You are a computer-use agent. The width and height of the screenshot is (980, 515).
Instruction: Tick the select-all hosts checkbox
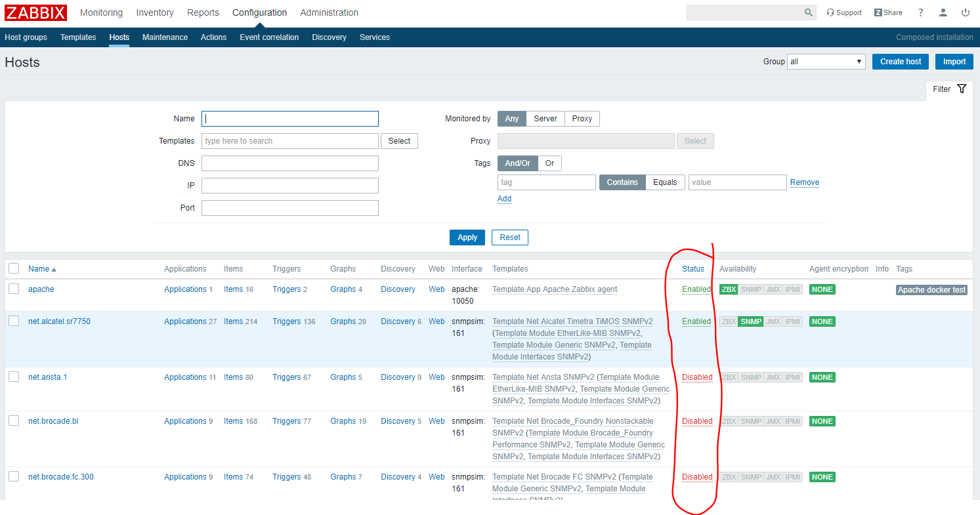coord(14,268)
